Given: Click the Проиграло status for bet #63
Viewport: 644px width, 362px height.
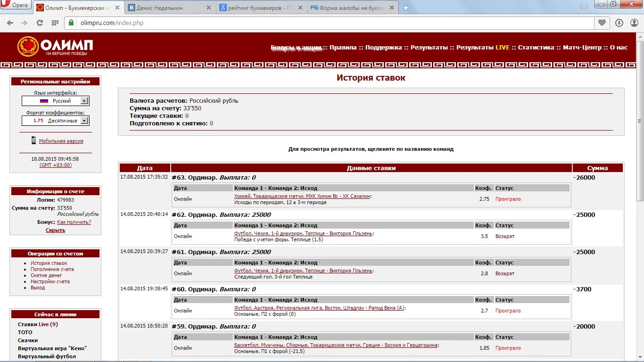Looking at the screenshot, I should 508,199.
